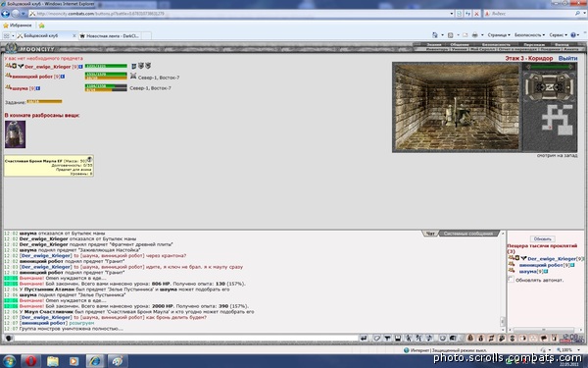This screenshot has width=588, height=368.
Task: Click the eraser clear chat icon
Action: [x=377, y=339]
